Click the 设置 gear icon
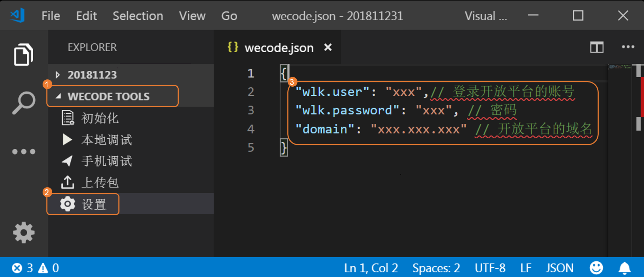The height and width of the screenshot is (277, 644). click(68, 204)
